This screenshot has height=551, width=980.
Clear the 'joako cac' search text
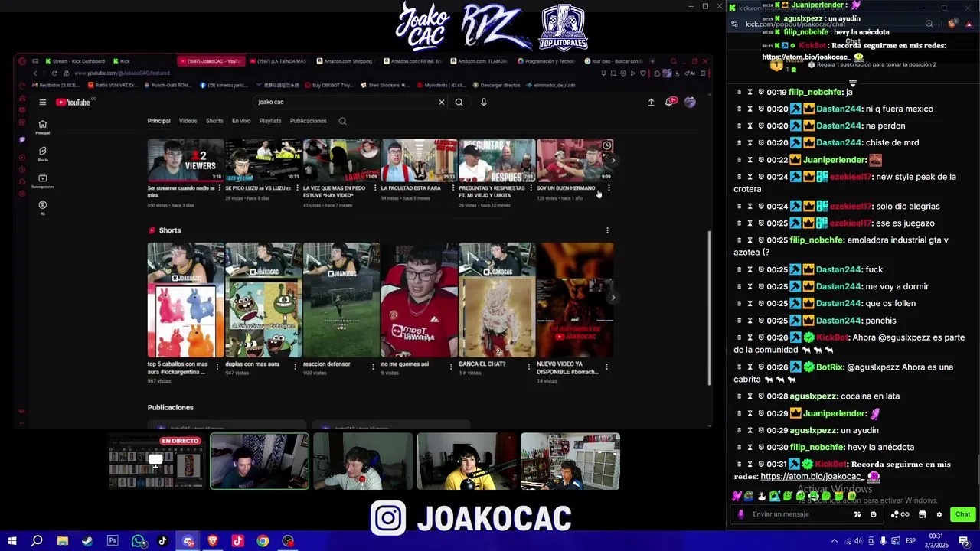441,102
